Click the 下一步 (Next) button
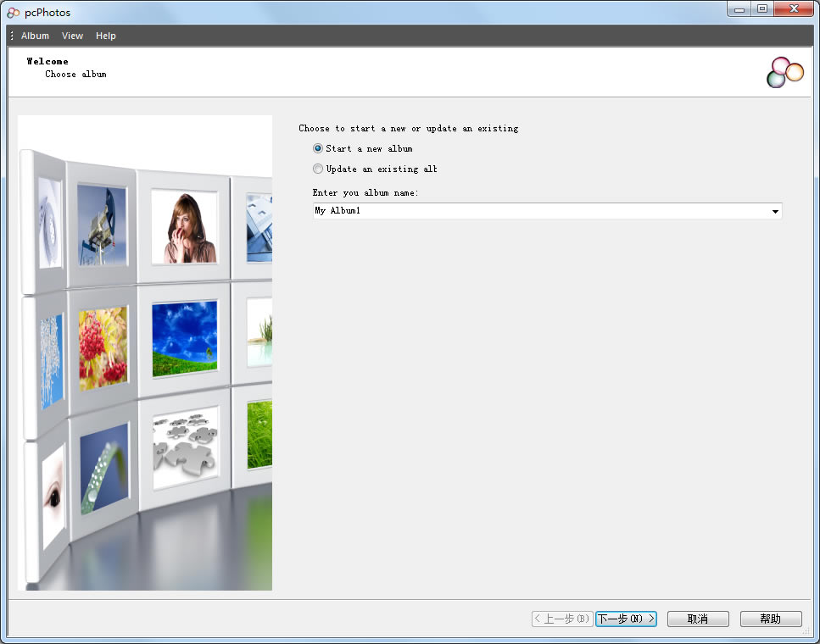The height and width of the screenshot is (644, 820). 626,619
